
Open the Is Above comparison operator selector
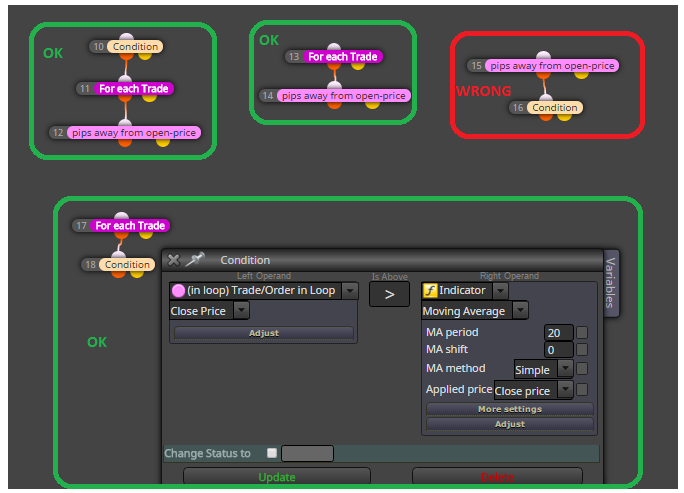[389, 294]
